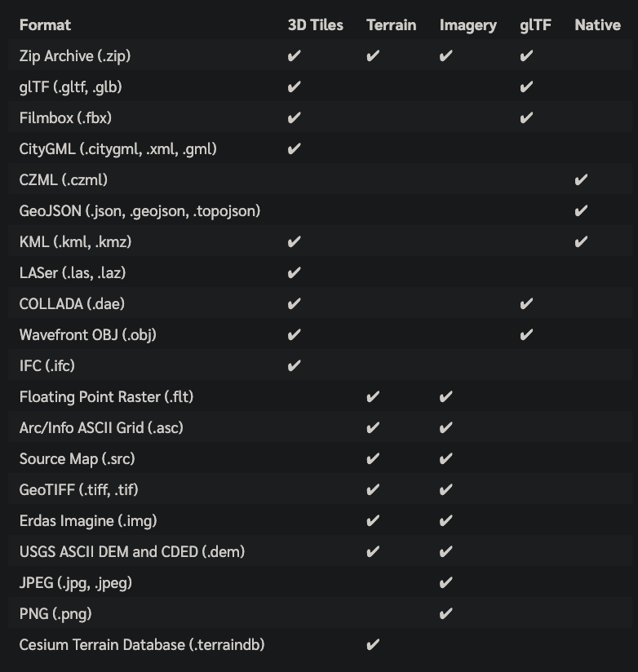
Task: Click the glTF checkmark for Wavefront OBJ
Action: pyautogui.click(x=526, y=334)
